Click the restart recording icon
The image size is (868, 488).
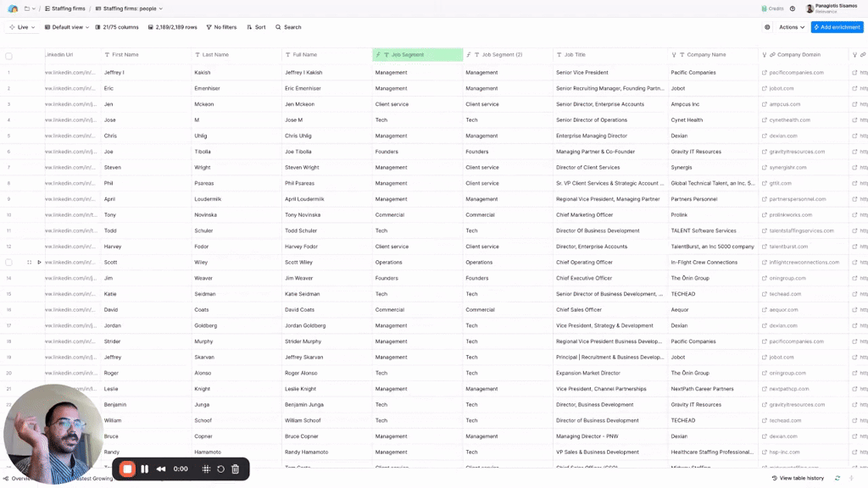click(221, 469)
